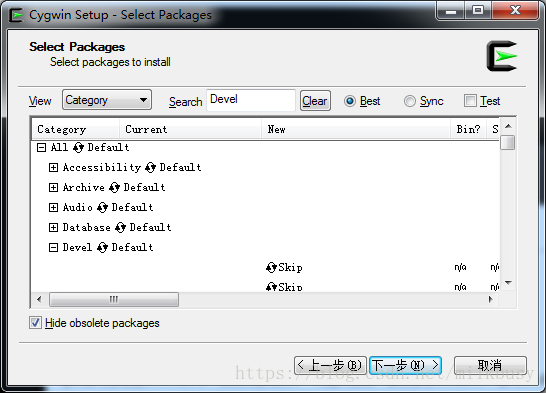
Task: Expand the Accessibility category
Action: [53, 167]
